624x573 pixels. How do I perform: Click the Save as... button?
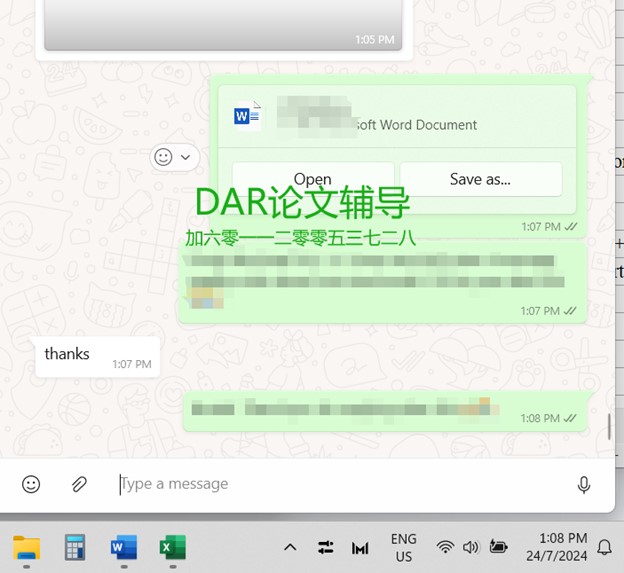[x=480, y=179]
